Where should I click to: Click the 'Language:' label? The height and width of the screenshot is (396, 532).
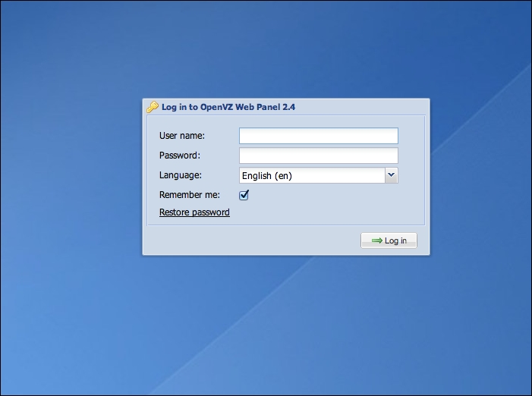(181, 175)
